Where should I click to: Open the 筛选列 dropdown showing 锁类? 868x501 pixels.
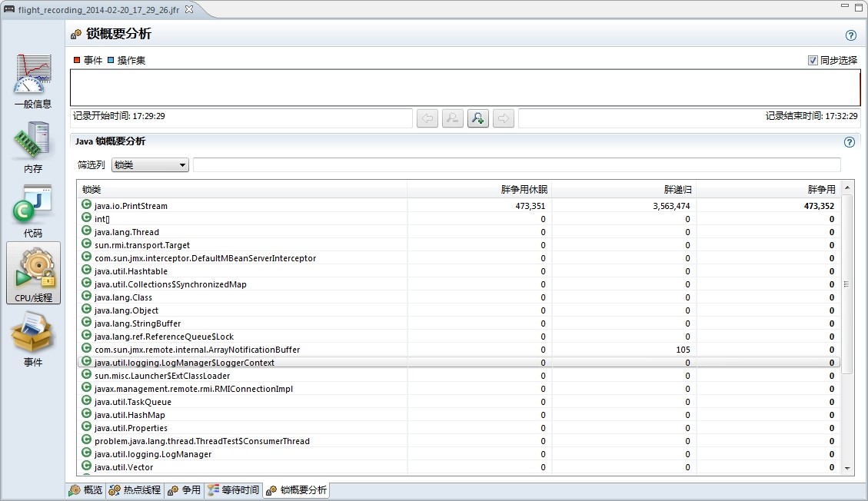coord(150,165)
